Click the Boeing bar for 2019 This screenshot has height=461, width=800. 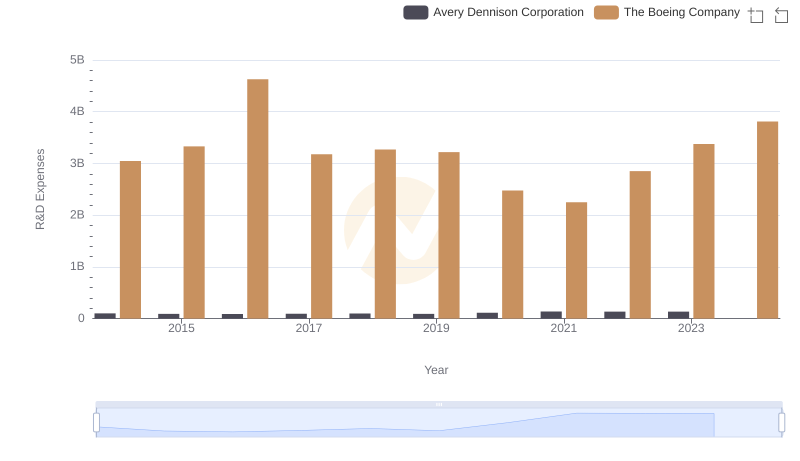click(449, 235)
